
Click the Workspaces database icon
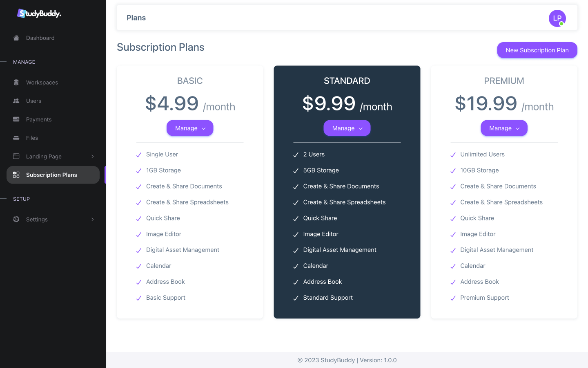[x=16, y=83]
